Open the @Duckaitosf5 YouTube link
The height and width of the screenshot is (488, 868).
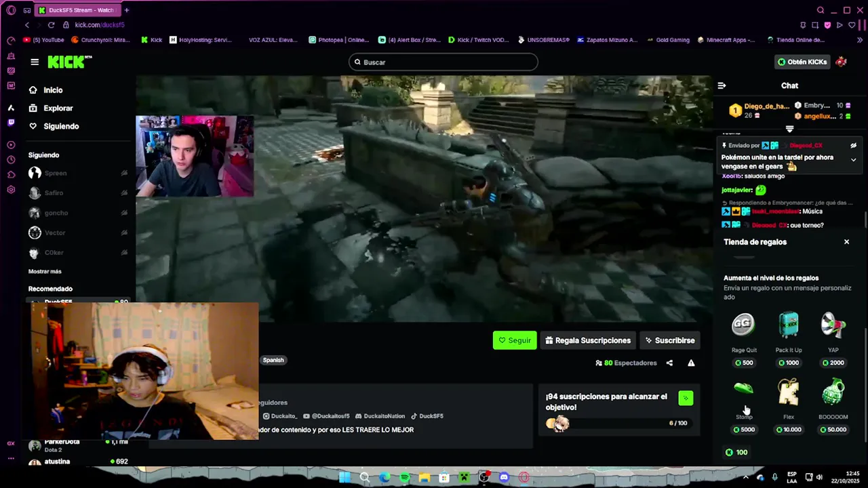pos(326,416)
